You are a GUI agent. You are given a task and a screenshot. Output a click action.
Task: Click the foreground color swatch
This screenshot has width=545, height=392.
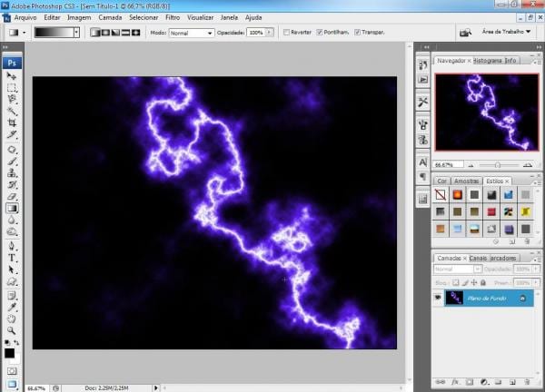click(9, 353)
